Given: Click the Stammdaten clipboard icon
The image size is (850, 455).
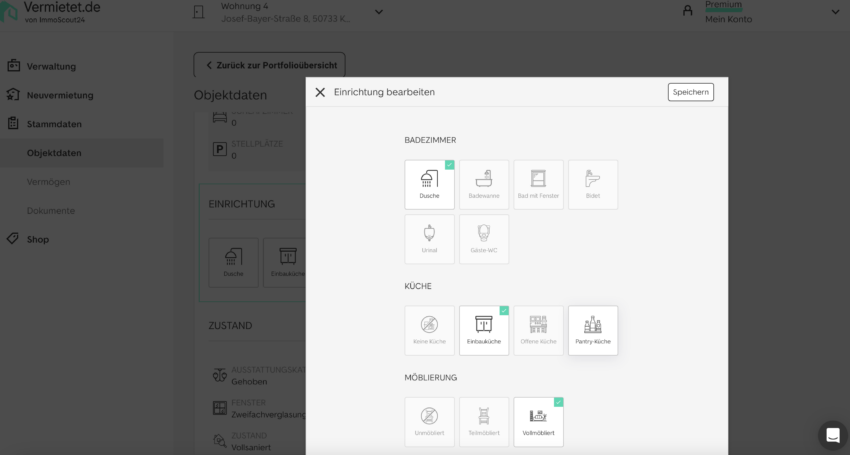Looking at the screenshot, I should (13, 123).
